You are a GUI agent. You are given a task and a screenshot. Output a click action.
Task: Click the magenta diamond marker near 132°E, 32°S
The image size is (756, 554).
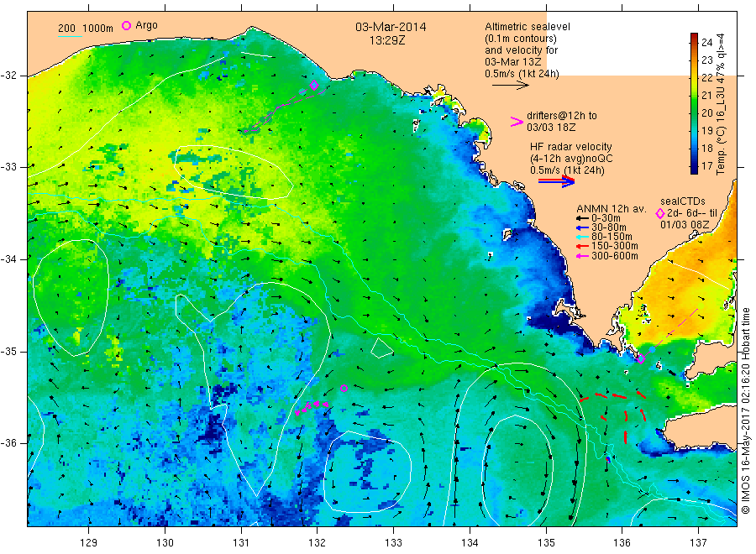coord(314,86)
